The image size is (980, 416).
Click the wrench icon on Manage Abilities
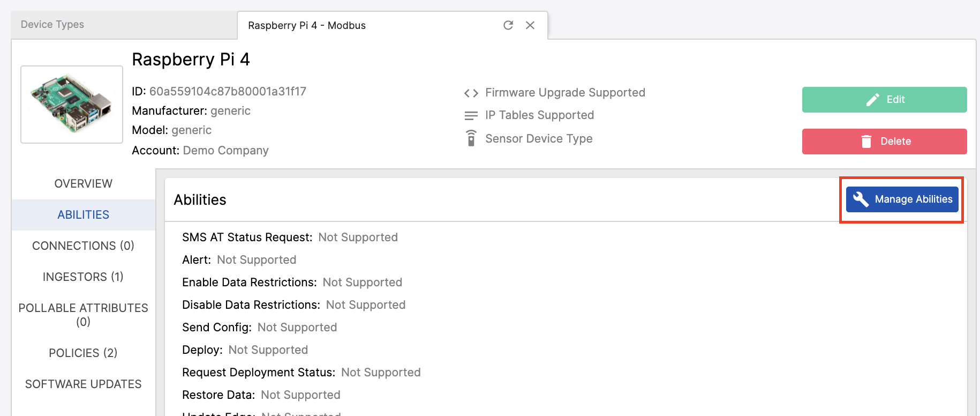tap(861, 199)
